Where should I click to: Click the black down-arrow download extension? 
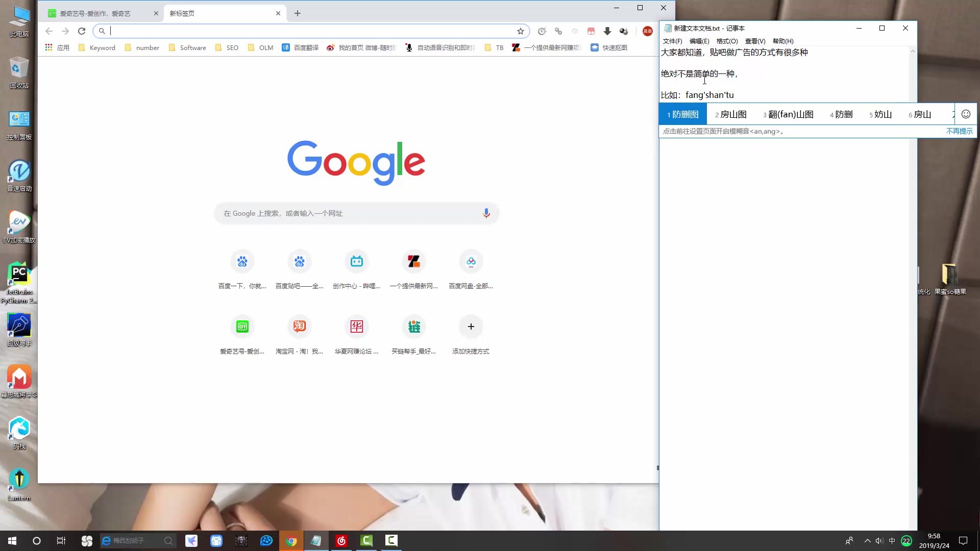(x=607, y=31)
